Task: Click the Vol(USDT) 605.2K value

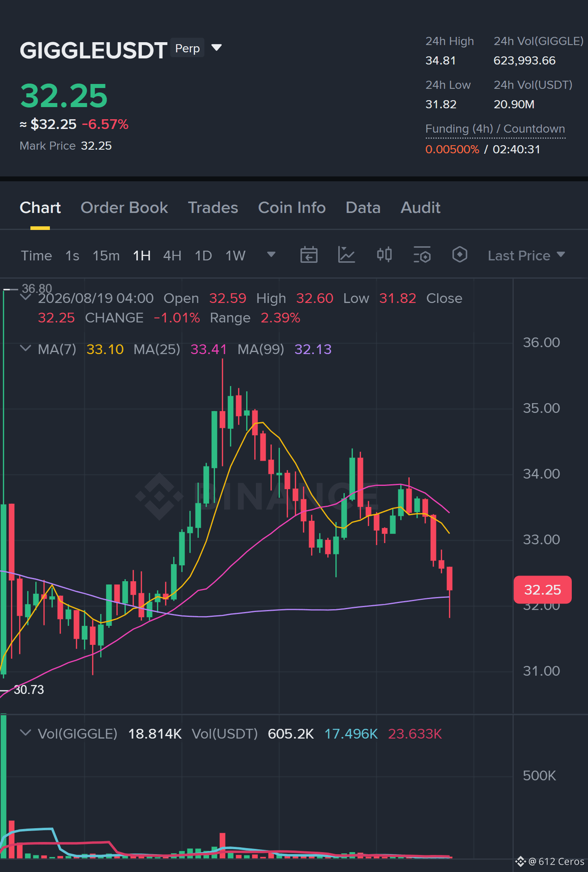Action: (291, 734)
